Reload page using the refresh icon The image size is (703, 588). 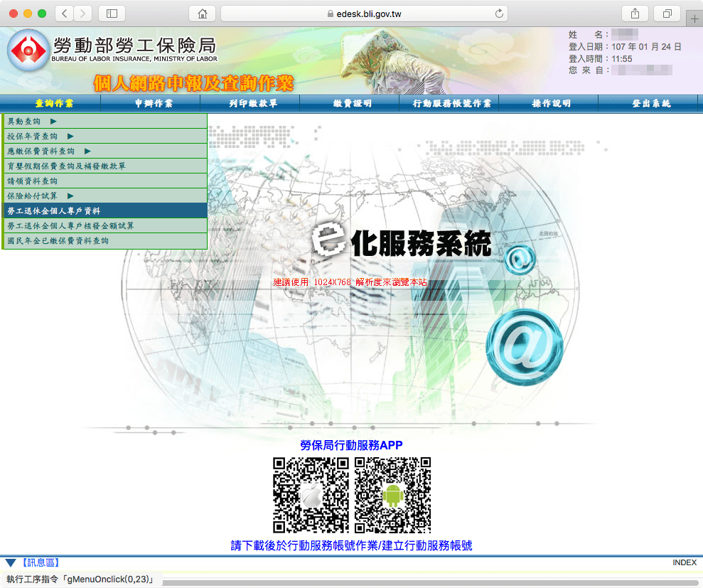click(499, 14)
